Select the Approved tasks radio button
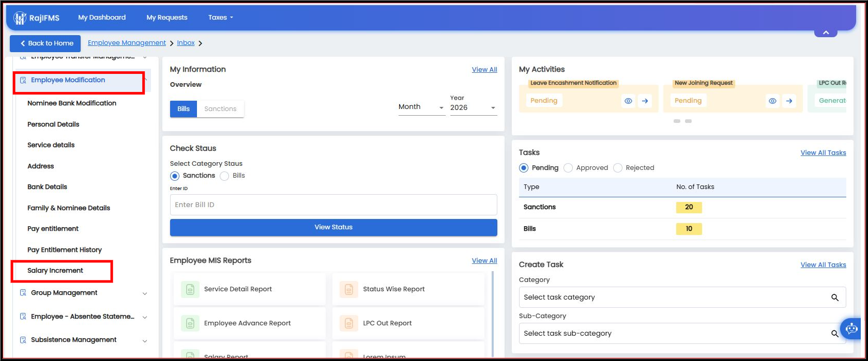This screenshot has height=361, width=868. pos(568,168)
